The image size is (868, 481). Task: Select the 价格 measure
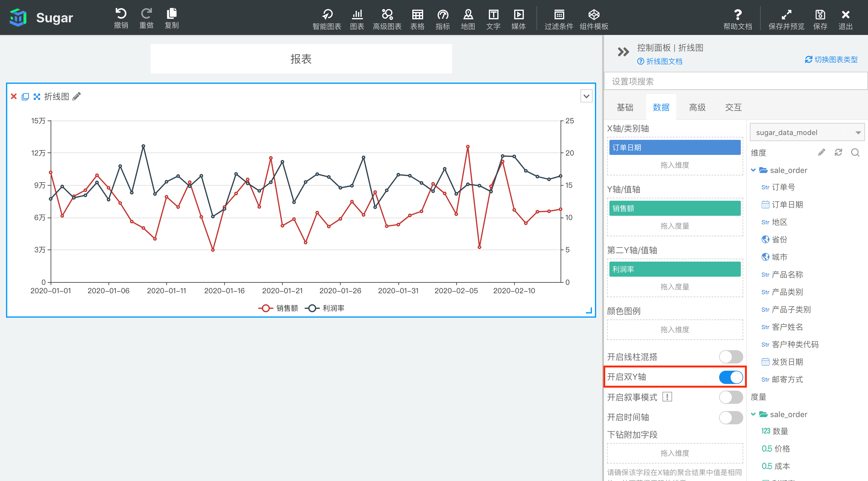point(776,449)
